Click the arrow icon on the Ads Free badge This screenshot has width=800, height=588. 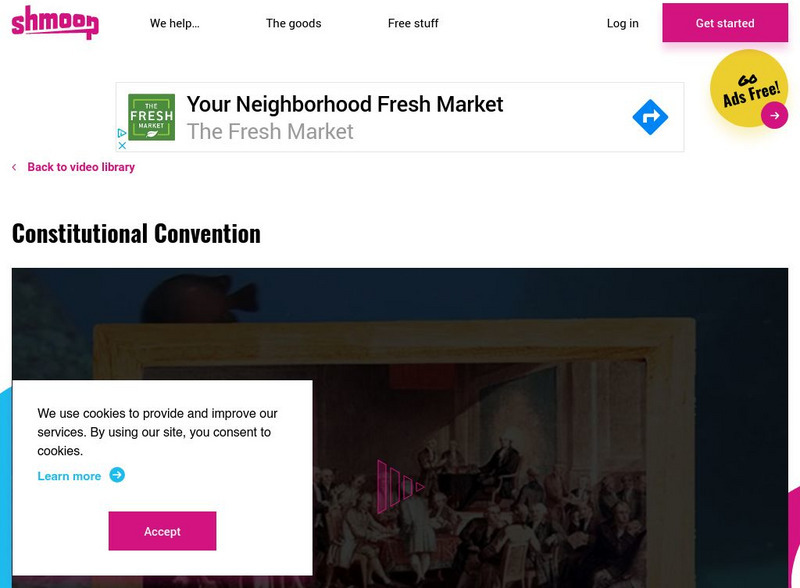[774, 115]
